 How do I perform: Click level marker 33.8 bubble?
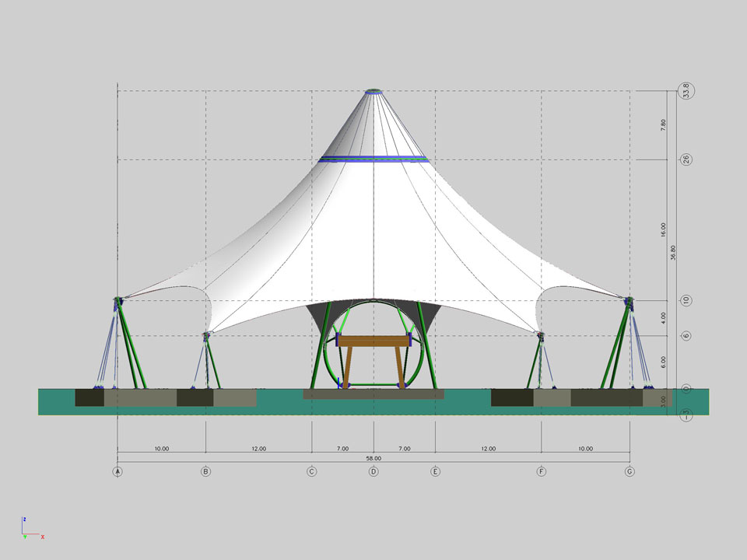coord(686,92)
